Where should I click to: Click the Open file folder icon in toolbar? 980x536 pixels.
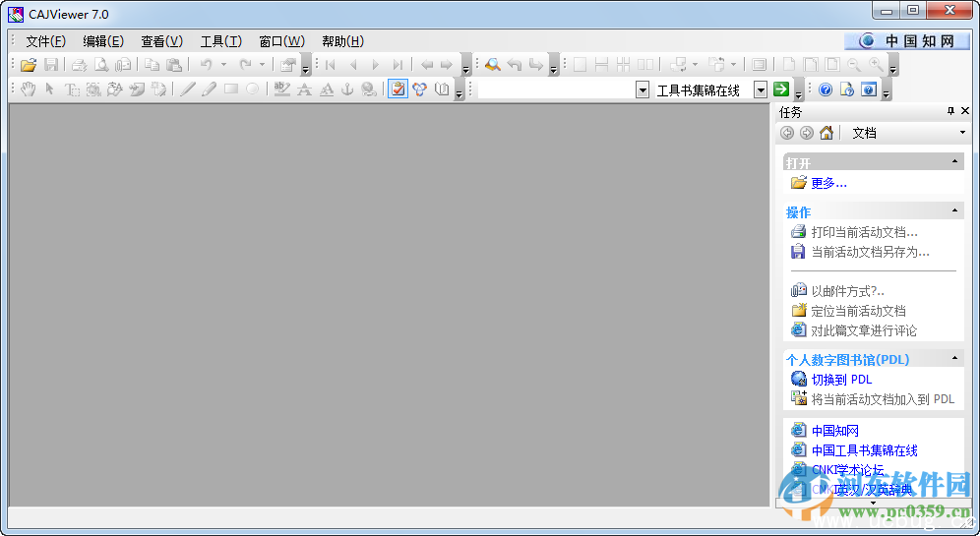pyautogui.click(x=28, y=65)
